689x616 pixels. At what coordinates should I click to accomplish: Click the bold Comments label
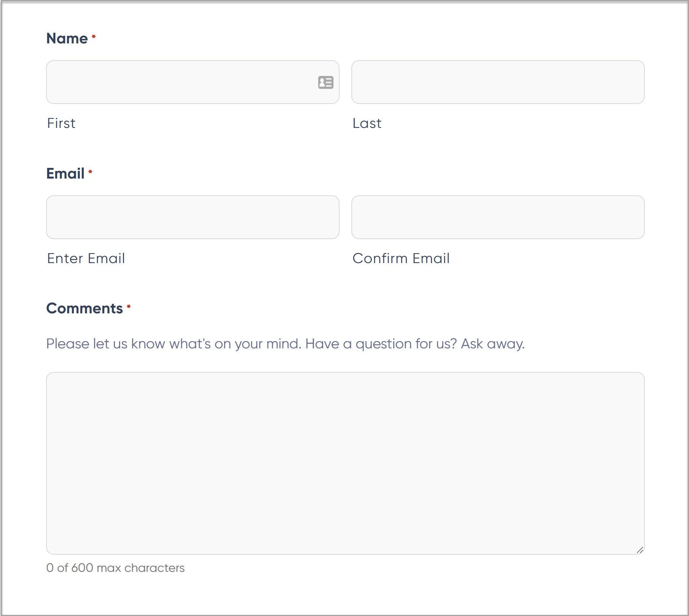pyautogui.click(x=85, y=308)
